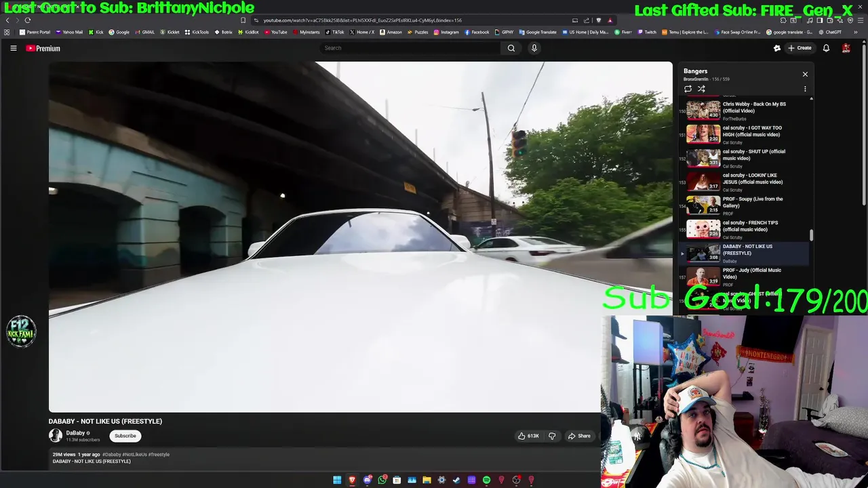This screenshot has width=868, height=488.
Task: Open Discord from taskbar
Action: click(367, 480)
